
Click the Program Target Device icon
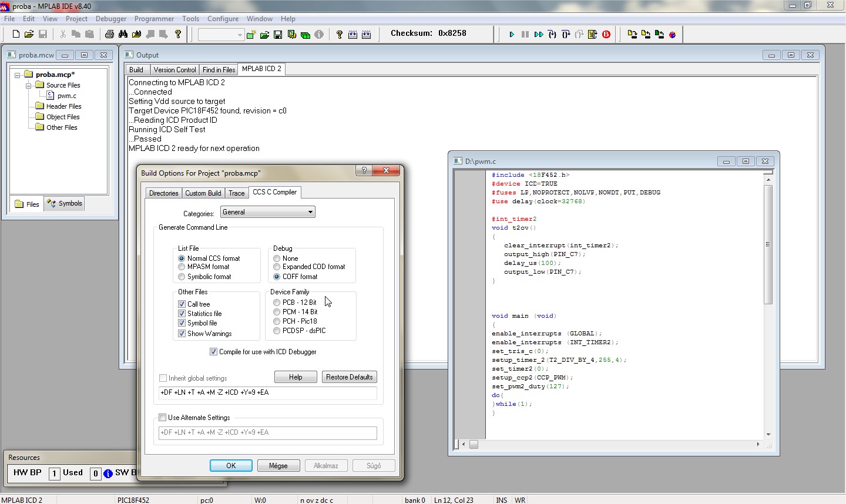coord(632,35)
